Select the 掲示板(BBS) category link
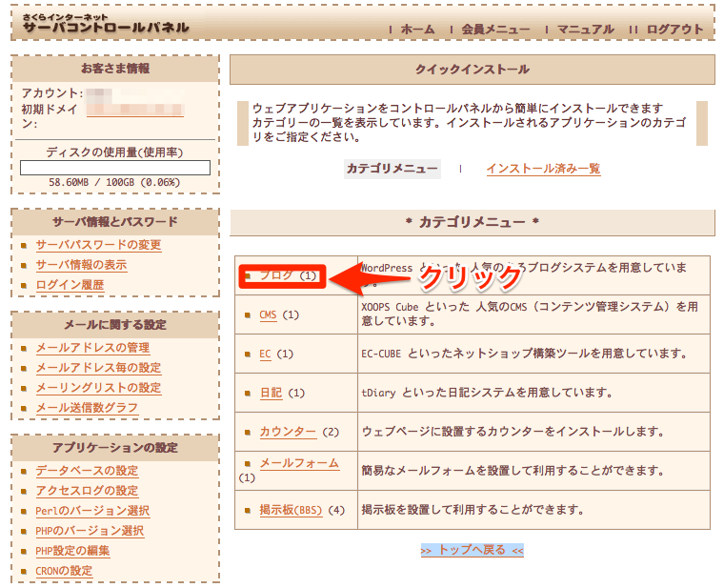The image size is (724, 588). 291,510
